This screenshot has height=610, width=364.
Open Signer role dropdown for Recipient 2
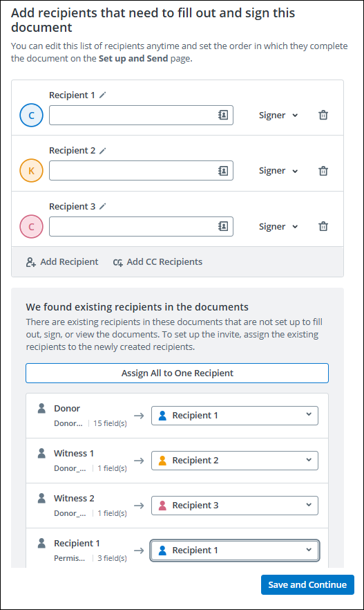(x=278, y=171)
